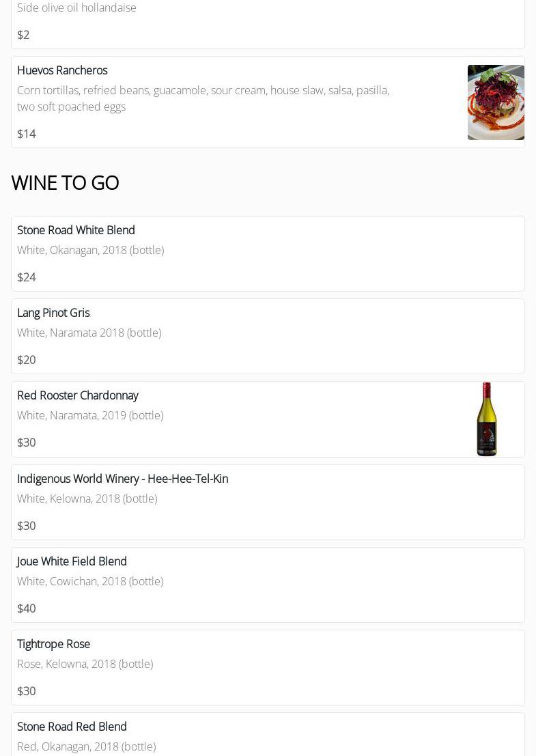The height and width of the screenshot is (756, 536).
Task: Select the Huevos Rancheros item title
Action: point(62,70)
